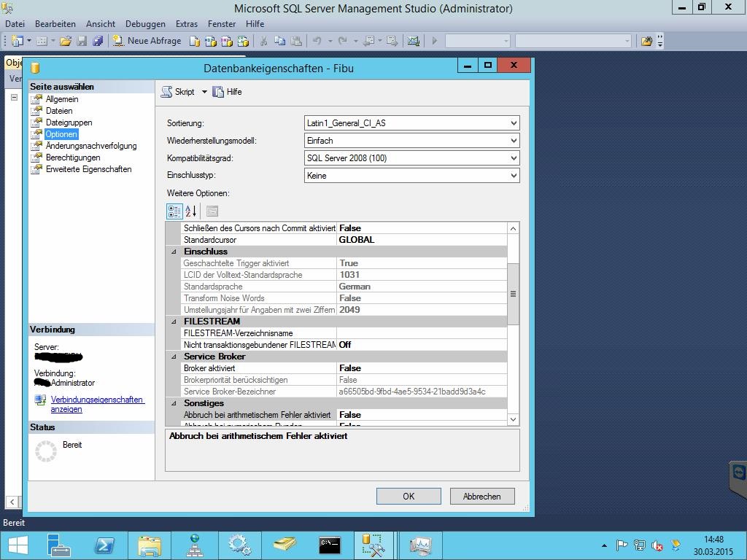Click the database engine query icon
Image resolution: width=747 pixels, height=560 pixels.
pyautogui.click(x=194, y=41)
